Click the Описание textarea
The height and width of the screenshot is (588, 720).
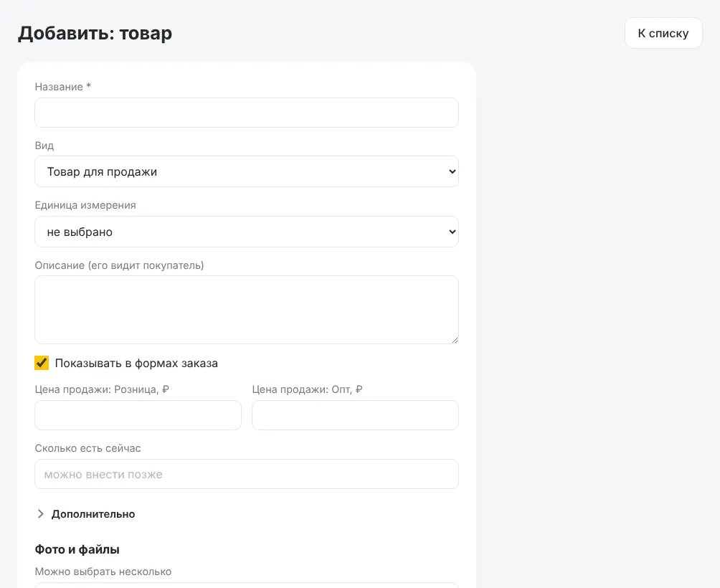click(247, 310)
